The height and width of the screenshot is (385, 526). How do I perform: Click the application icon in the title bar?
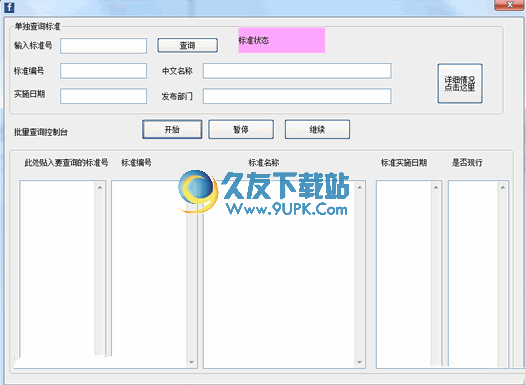tap(9, 7)
